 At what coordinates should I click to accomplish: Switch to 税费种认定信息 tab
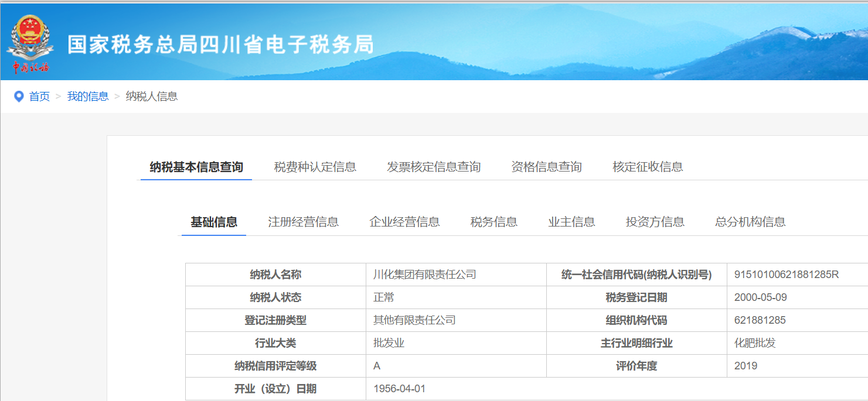point(315,167)
